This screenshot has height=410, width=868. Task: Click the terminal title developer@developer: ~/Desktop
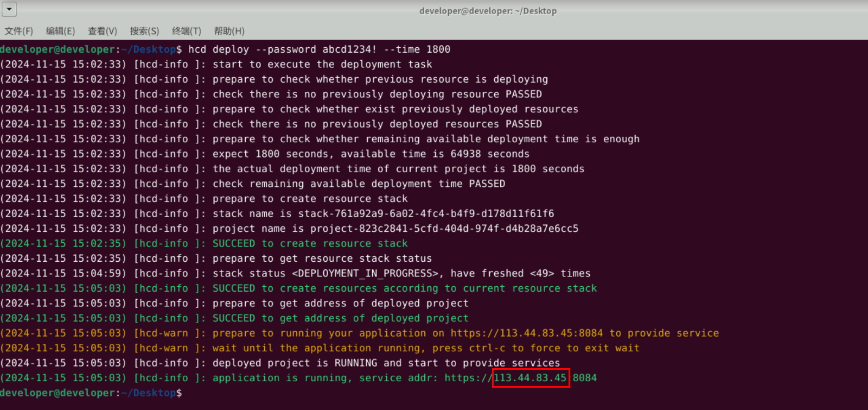click(488, 11)
